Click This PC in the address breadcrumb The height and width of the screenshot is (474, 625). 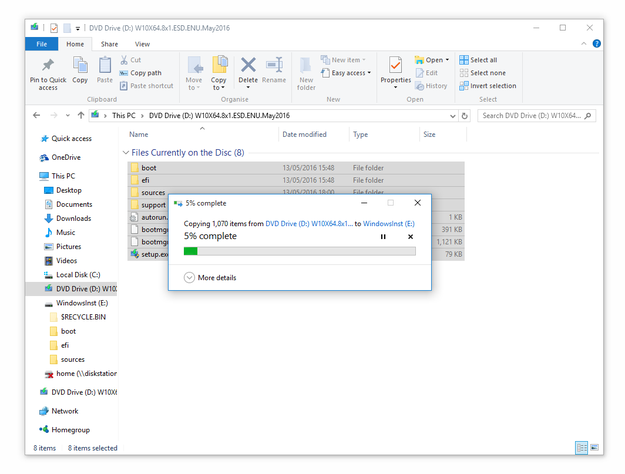(124, 116)
